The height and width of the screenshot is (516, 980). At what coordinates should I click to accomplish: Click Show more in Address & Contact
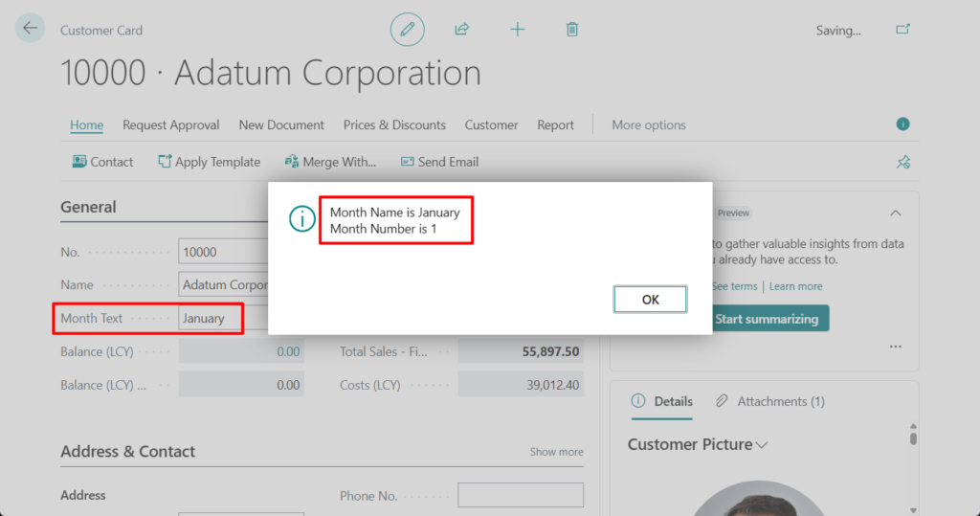pyautogui.click(x=556, y=452)
